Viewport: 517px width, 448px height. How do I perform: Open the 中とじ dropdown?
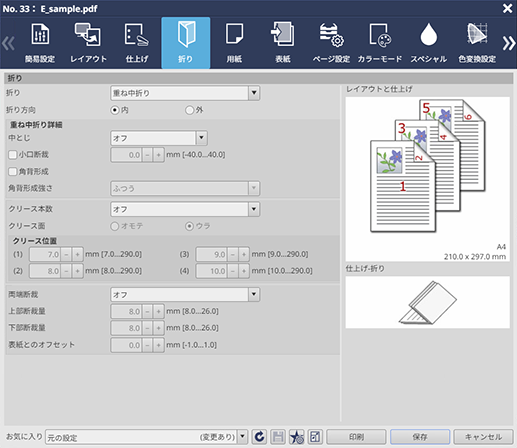[x=159, y=138]
